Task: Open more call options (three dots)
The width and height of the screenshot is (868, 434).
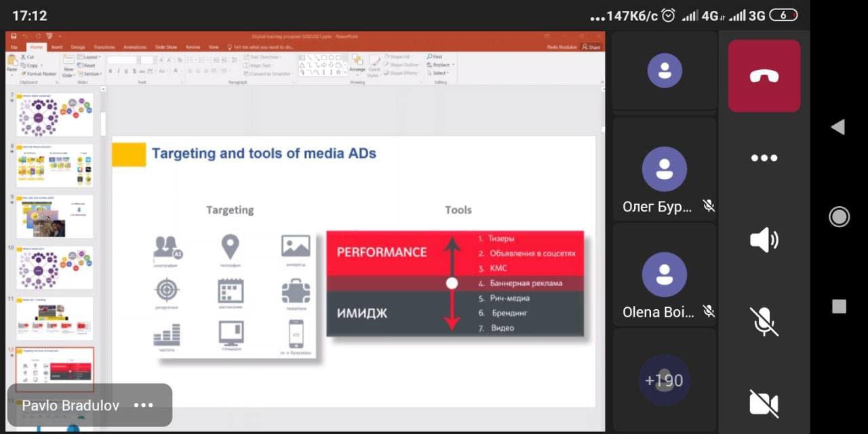Action: (x=764, y=158)
